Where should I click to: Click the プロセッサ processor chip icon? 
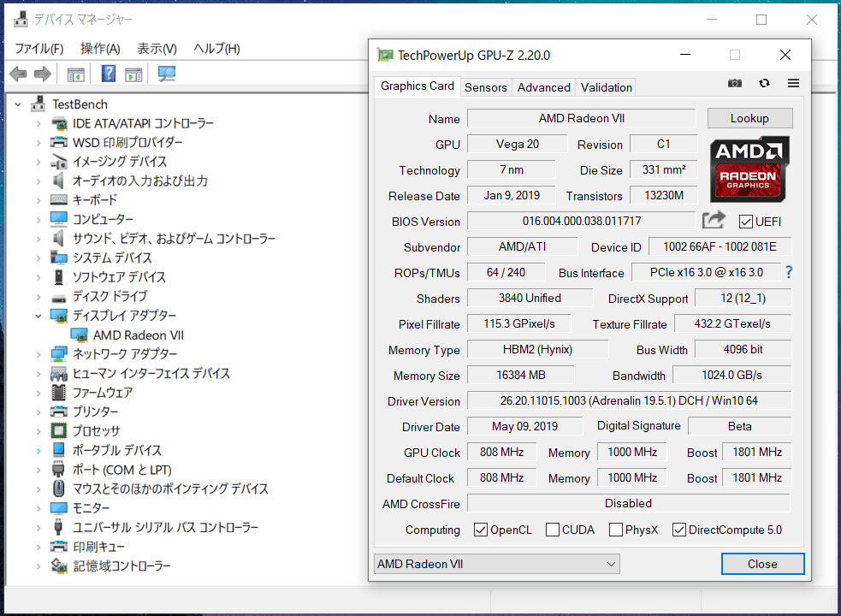click(58, 431)
